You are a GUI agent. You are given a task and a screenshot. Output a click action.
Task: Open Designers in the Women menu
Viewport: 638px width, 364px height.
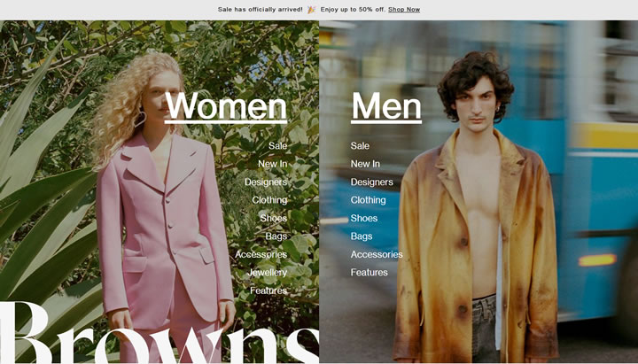(266, 182)
